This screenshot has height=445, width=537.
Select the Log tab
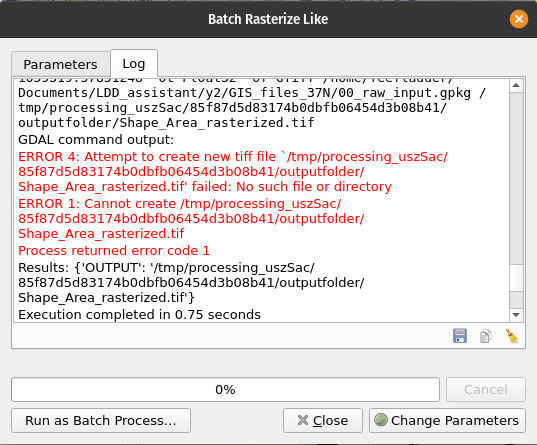click(x=134, y=64)
